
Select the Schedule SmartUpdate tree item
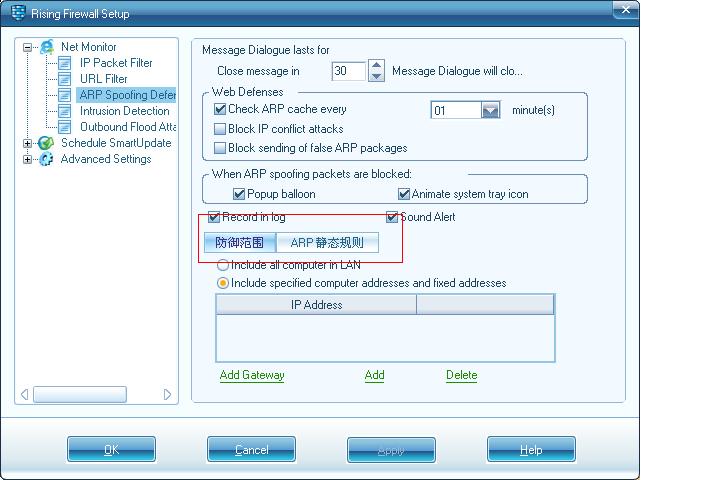point(116,143)
